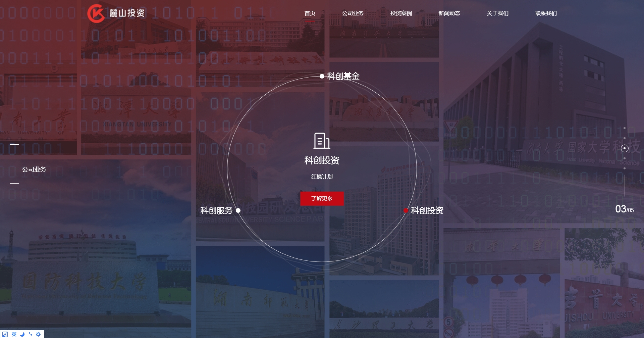This screenshot has height=338, width=644.
Task: Click the 麓山投资 logo in the header
Action: click(116, 13)
